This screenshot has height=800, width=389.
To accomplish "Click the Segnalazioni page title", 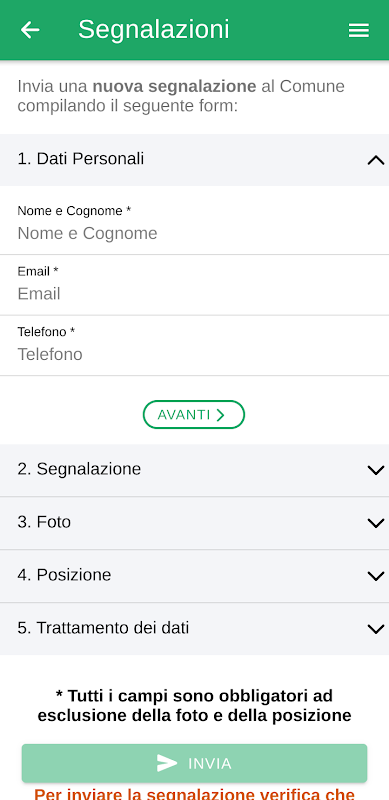I will [154, 30].
